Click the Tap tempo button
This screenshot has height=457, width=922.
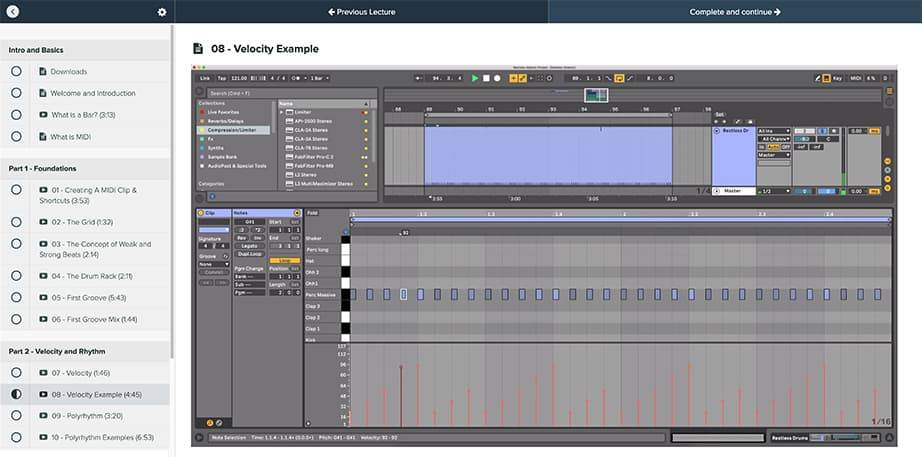click(222, 78)
